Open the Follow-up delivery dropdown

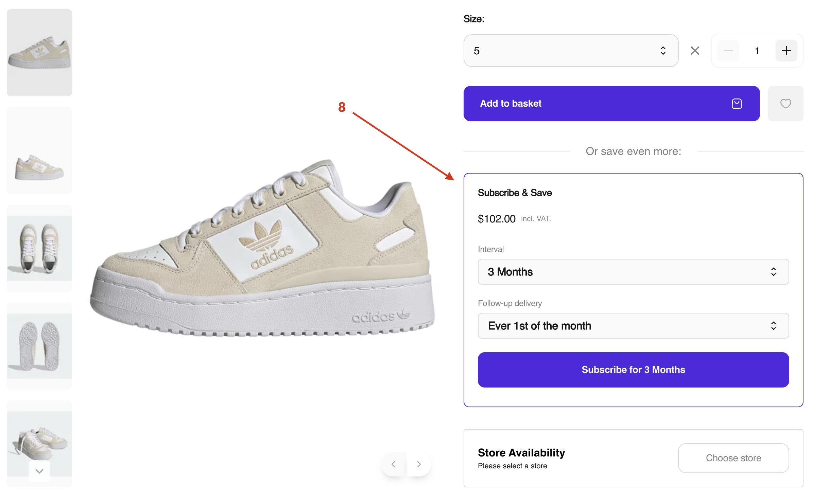pos(633,326)
